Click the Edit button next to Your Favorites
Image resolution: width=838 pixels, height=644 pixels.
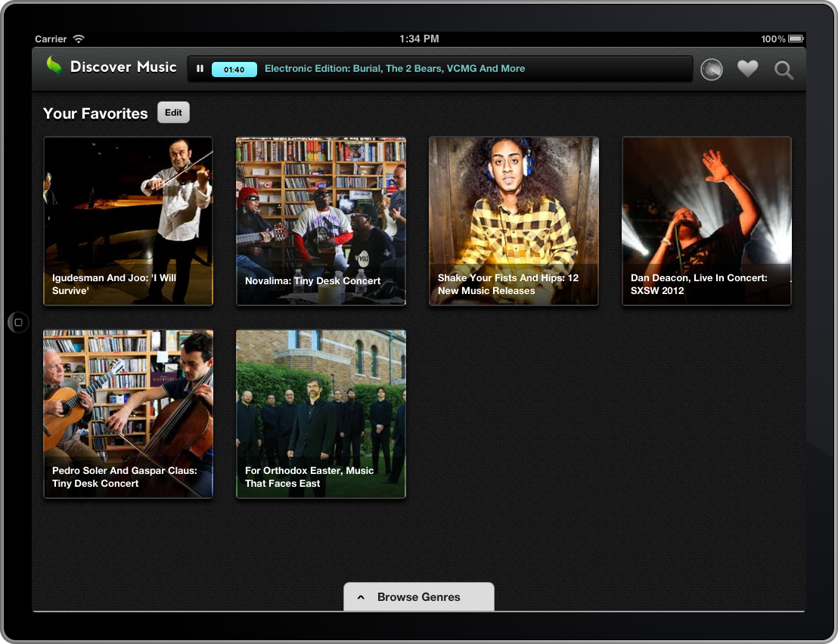point(173,113)
